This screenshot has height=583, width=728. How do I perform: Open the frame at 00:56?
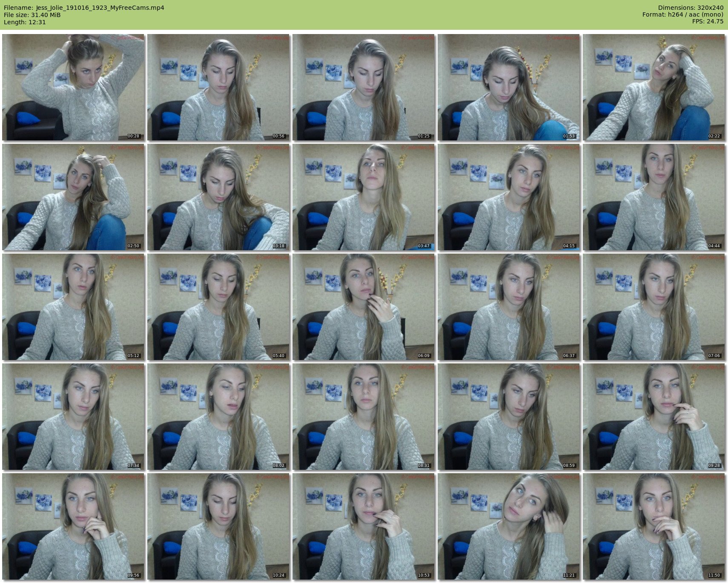(218, 87)
